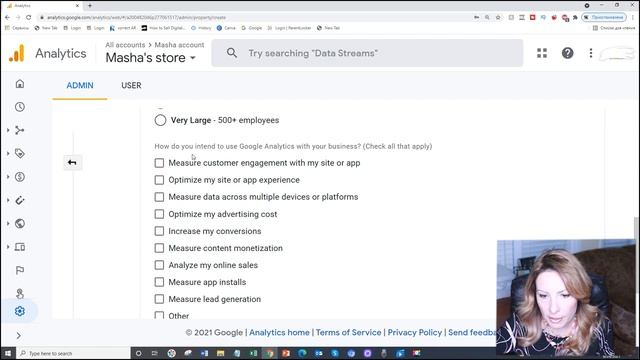Screen dimensions: 640x360
Task: Expand the sidebar with the bottom chevron
Action: 18,336
